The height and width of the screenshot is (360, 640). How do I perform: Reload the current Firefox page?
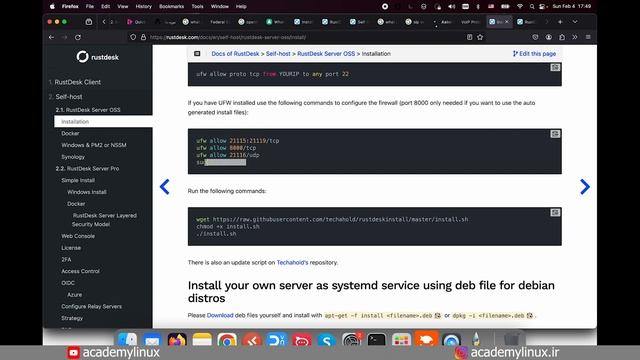[x=78, y=37]
